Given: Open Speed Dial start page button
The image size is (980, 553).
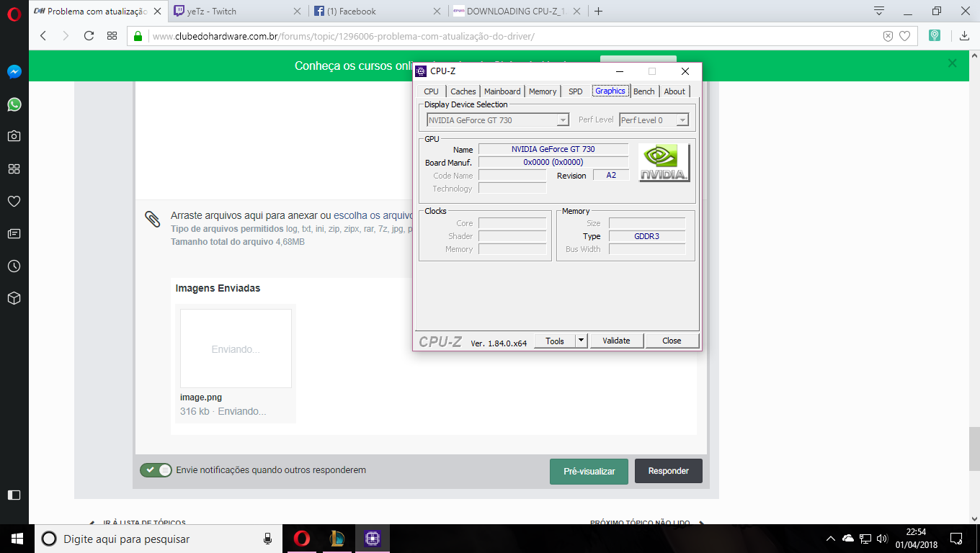Looking at the screenshot, I should (x=112, y=36).
